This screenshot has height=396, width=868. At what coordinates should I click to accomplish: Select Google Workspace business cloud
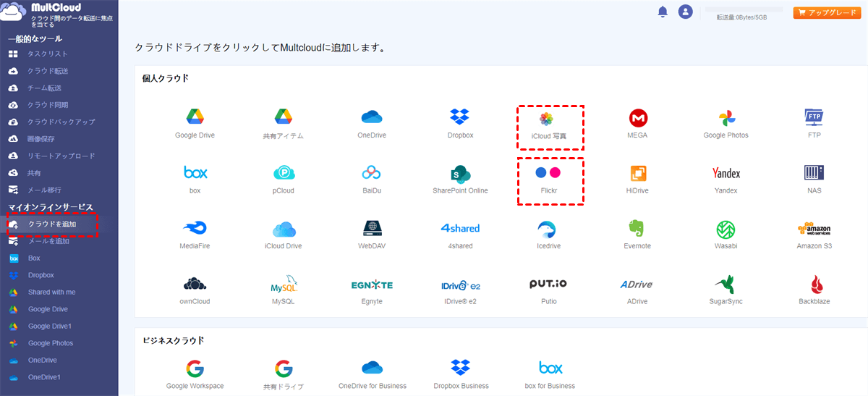tap(195, 368)
